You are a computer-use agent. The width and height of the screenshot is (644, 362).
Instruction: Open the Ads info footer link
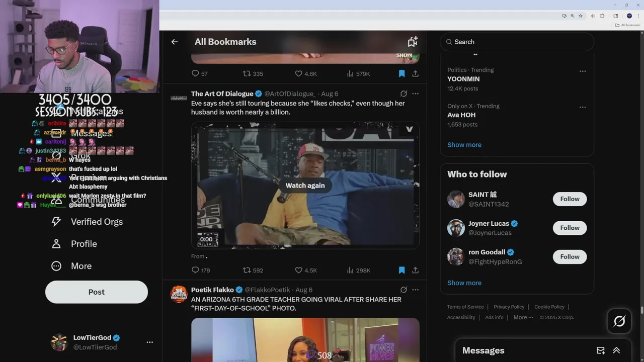pyautogui.click(x=494, y=317)
